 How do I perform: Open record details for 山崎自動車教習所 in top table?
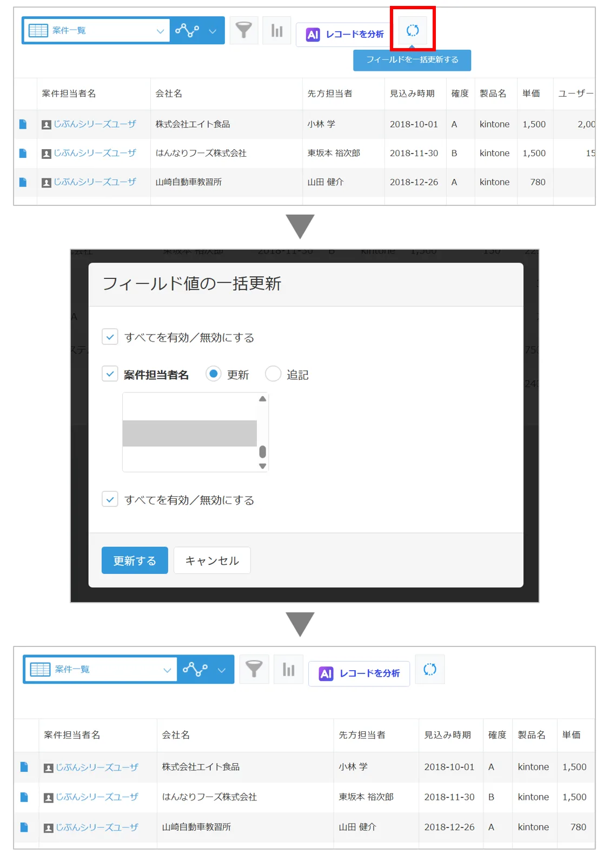(23, 182)
